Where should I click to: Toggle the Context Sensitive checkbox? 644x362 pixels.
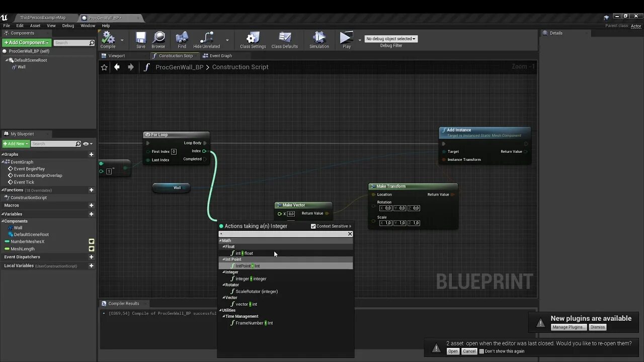(313, 226)
